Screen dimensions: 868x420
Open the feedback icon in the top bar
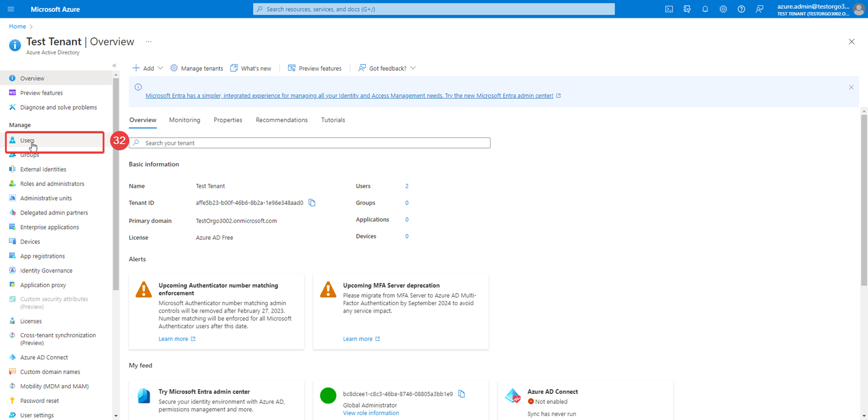[x=759, y=9]
